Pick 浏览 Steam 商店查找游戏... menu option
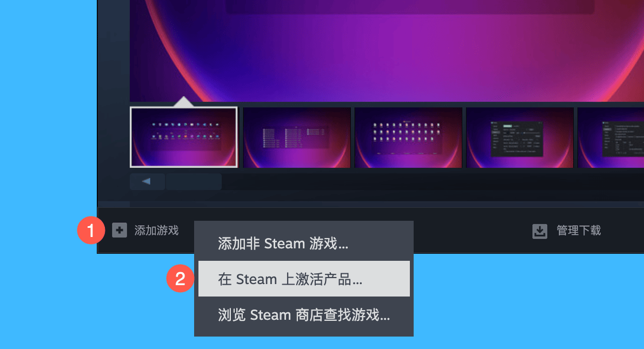This screenshot has height=349, width=644. (x=304, y=314)
